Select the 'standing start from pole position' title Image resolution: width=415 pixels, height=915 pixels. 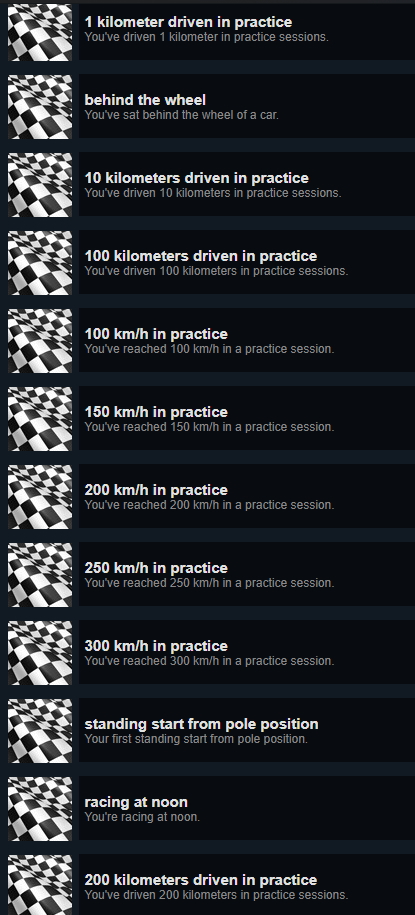[201, 724]
